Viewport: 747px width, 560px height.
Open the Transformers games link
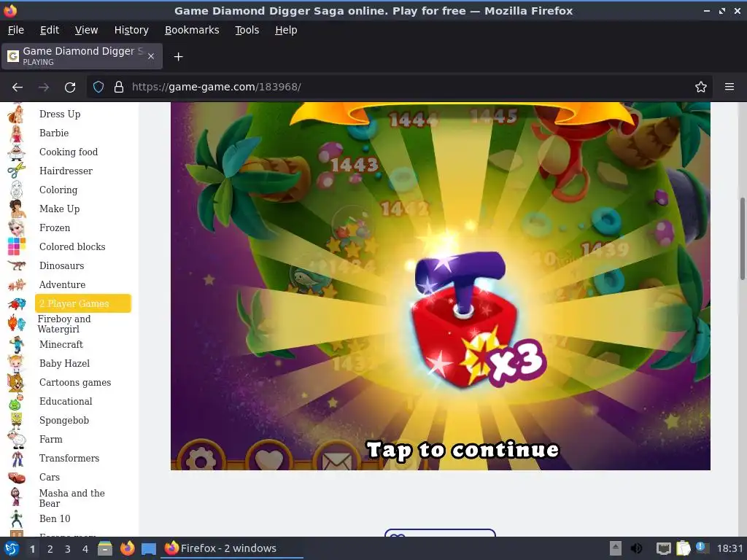(69, 458)
